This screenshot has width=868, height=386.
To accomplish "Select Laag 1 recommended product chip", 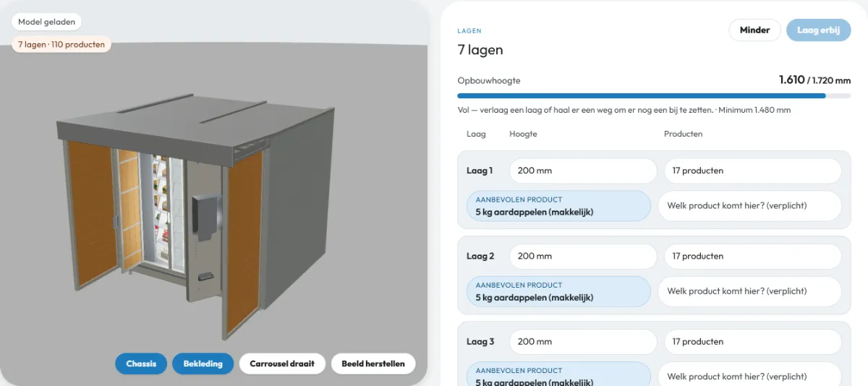I will click(558, 206).
